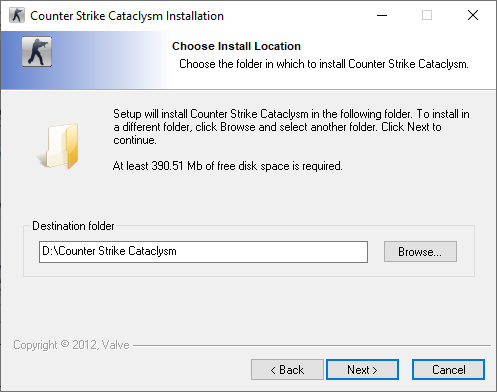Screen dimensions: 497x392
Task: Click the Destination folder group label
Action: [x=73, y=226]
